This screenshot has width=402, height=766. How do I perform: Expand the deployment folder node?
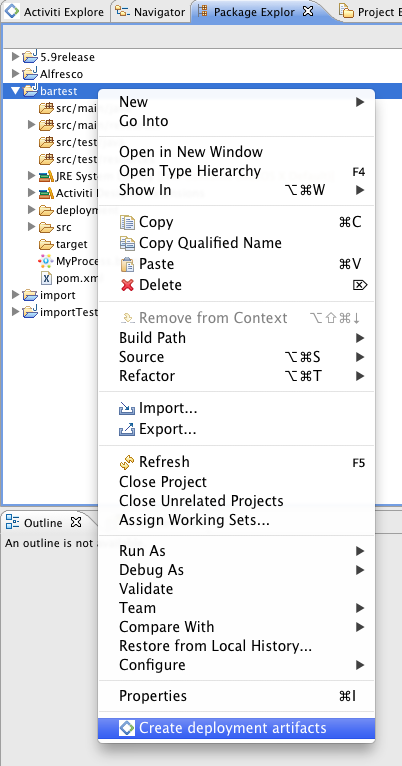click(31, 210)
